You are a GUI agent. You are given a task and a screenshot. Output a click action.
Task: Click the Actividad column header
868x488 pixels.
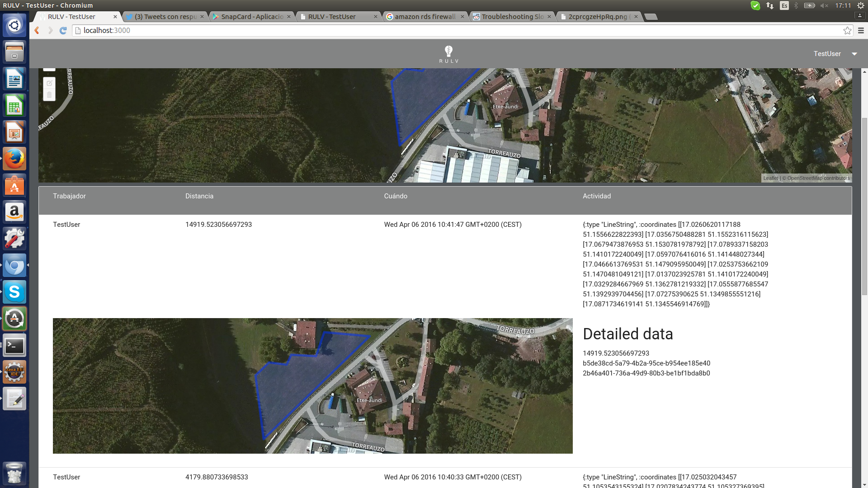[597, 196]
